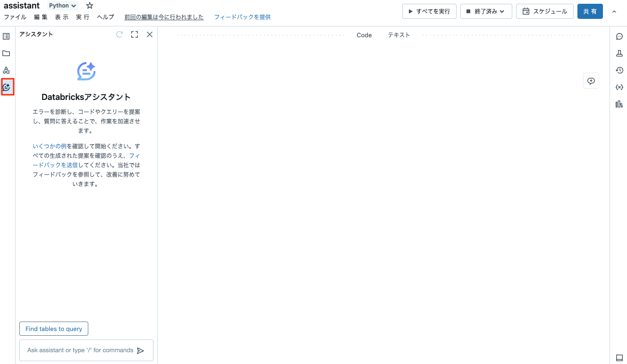Open the Databricks Assistant sidebar icon
Image resolution: width=627 pixels, height=364 pixels.
coord(7,87)
